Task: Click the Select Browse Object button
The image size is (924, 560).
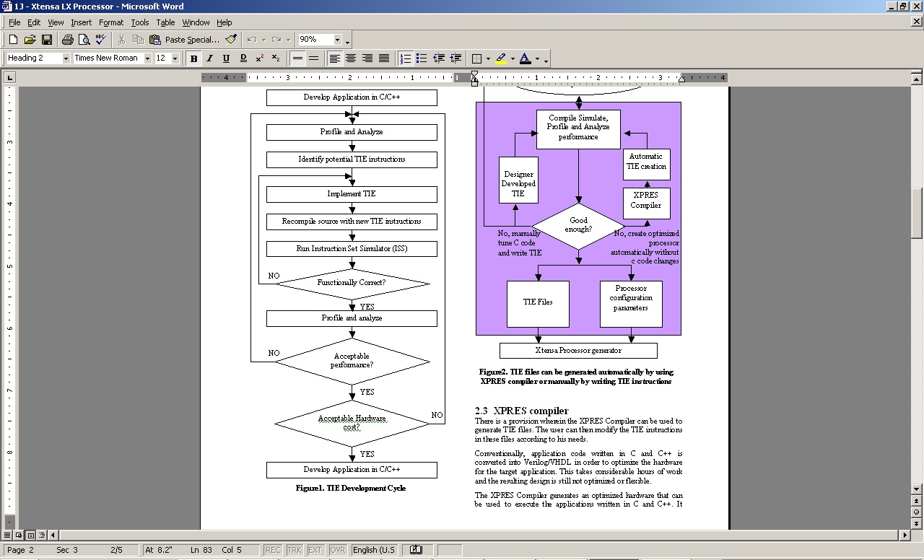Action: [917, 512]
